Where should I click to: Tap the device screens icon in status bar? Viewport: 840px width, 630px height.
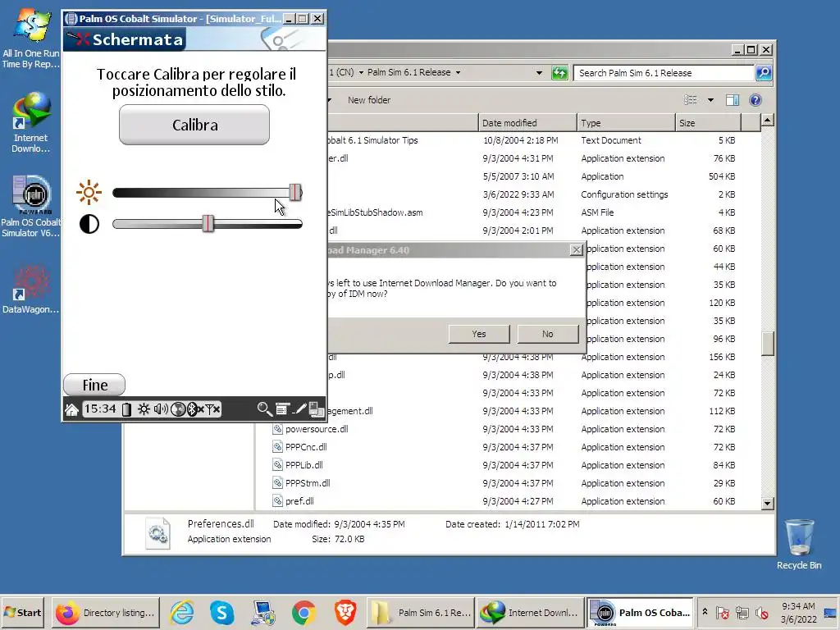pos(317,409)
